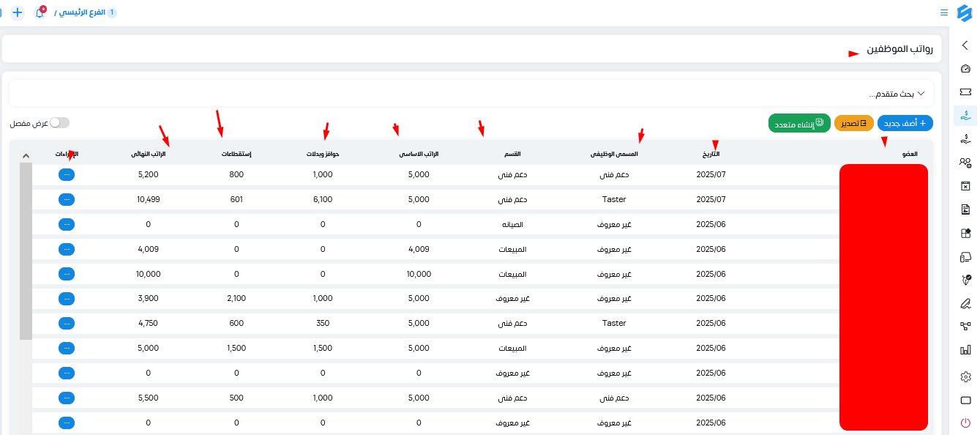Click the grey vertical scrollbar thumb
980x435 pixels.
coord(26,251)
